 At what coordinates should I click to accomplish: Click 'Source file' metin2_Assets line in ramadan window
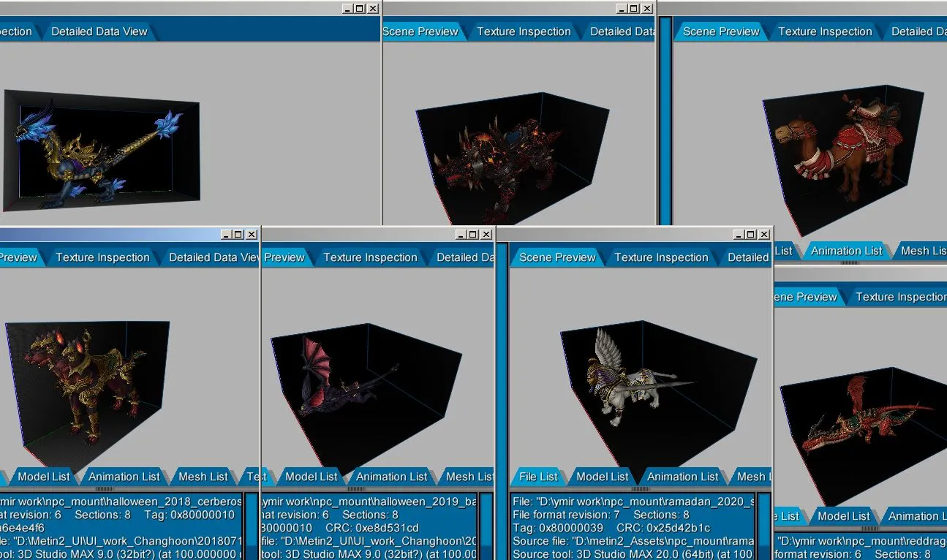pyautogui.click(x=633, y=541)
